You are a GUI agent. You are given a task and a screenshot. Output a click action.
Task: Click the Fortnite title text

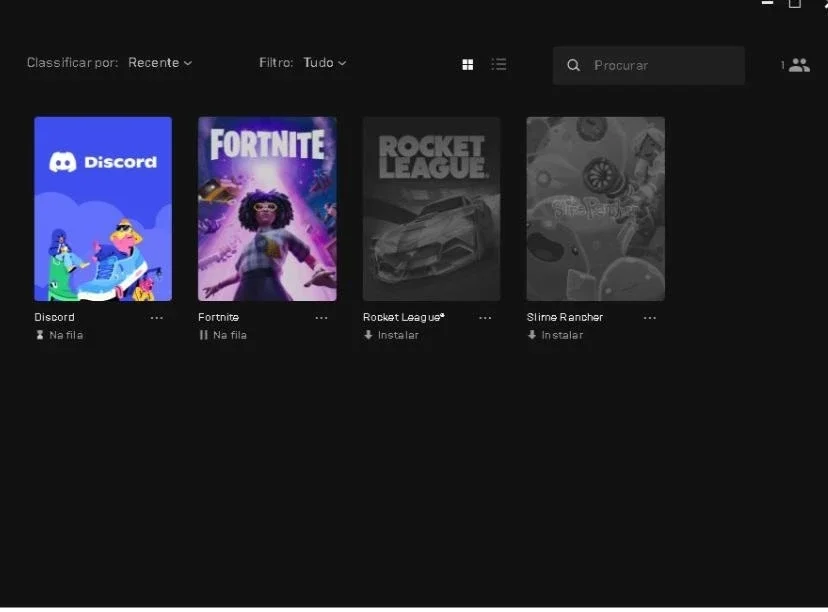click(219, 317)
